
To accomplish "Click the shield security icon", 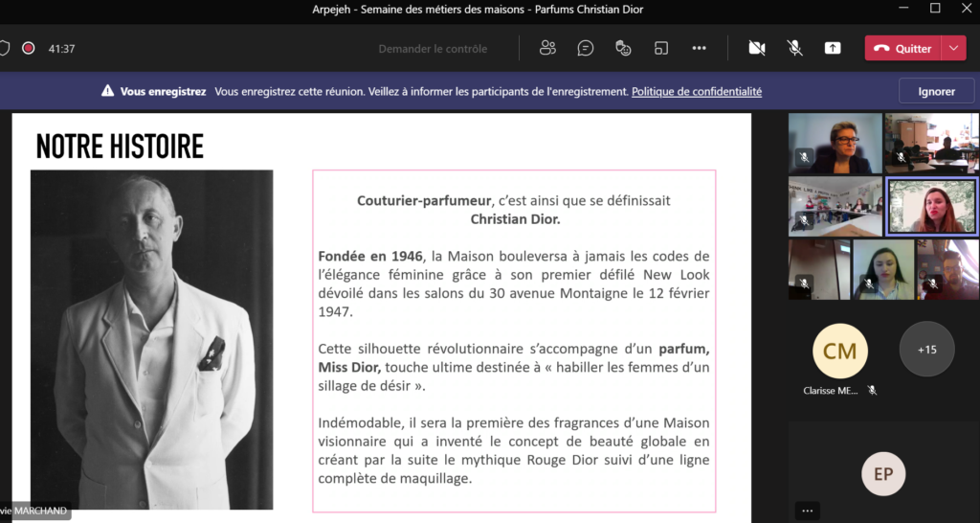I will coord(4,48).
